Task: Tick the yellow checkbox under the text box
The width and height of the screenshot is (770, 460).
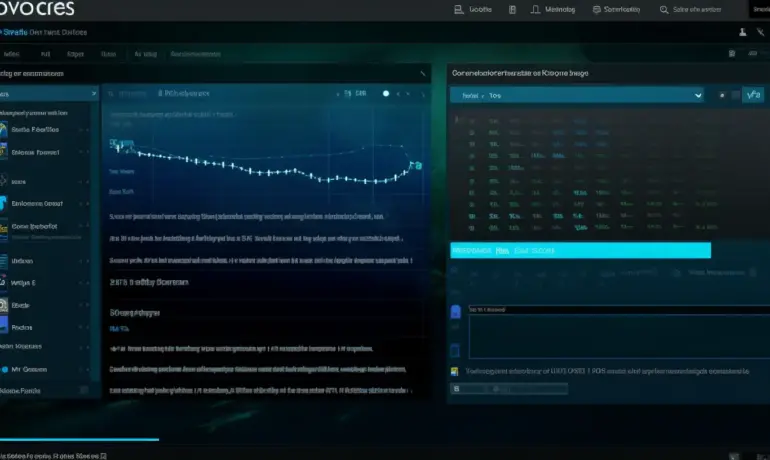Action: 455,370
